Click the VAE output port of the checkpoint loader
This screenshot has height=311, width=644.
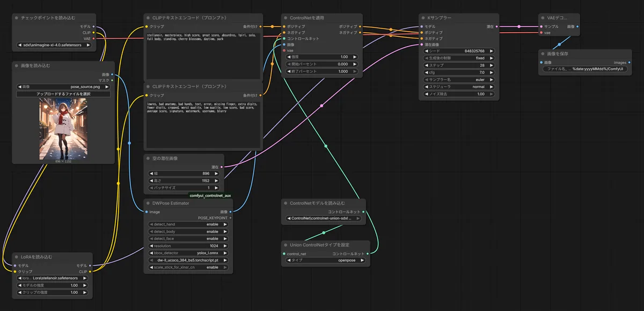click(x=93, y=39)
